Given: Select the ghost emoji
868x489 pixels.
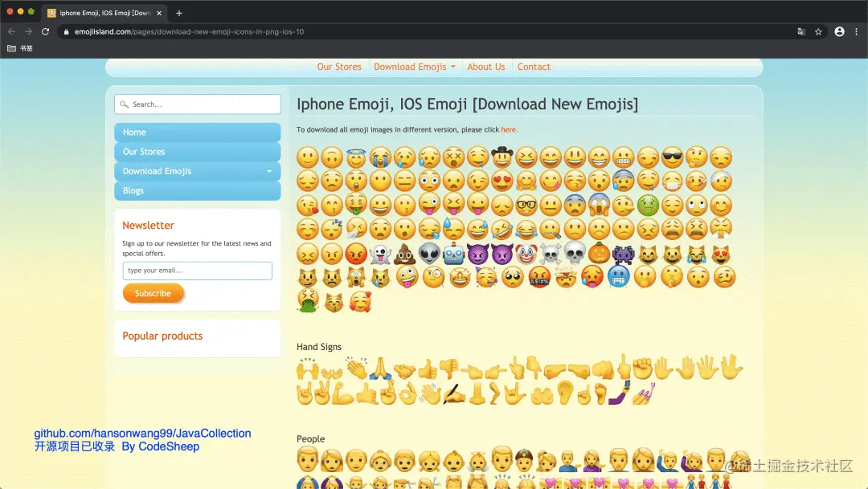Looking at the screenshot, I should [380, 254].
